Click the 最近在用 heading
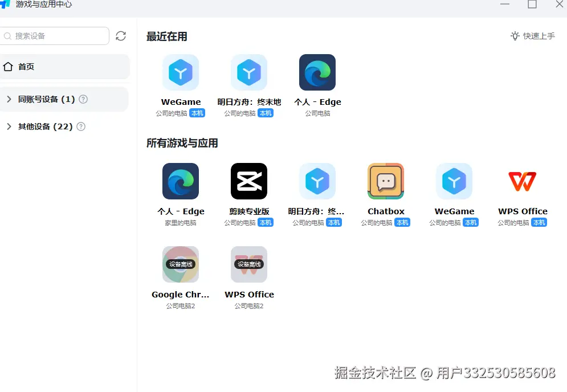The image size is (567, 392). coord(167,36)
